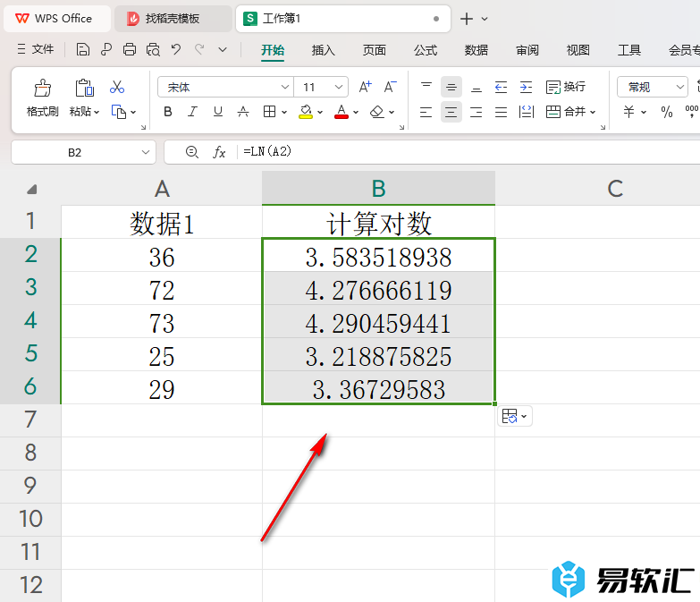Open the Paste options dropdown arrow
The width and height of the screenshot is (700, 602).
(x=97, y=112)
